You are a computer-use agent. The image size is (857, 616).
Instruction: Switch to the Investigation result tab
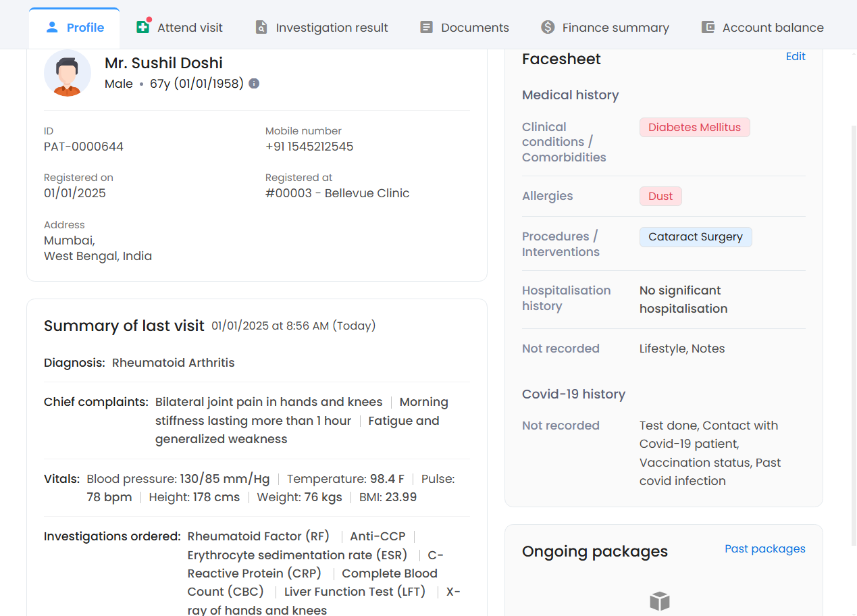pyautogui.click(x=332, y=28)
